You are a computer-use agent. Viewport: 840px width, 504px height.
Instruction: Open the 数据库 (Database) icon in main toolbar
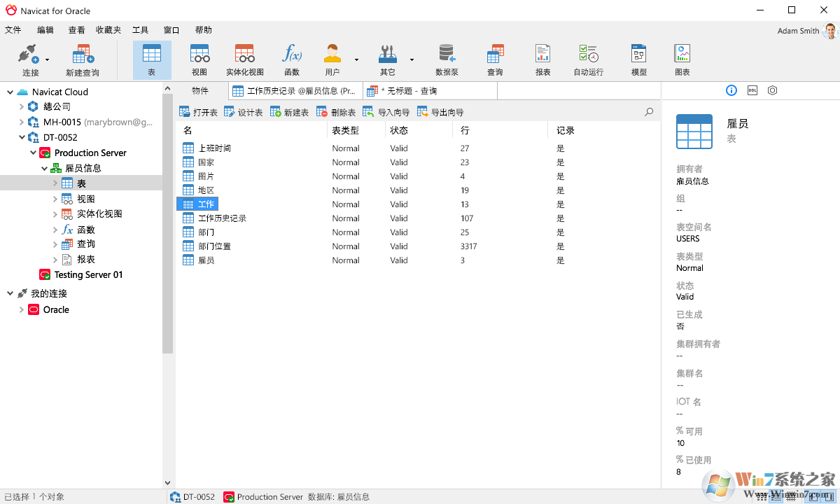click(446, 56)
